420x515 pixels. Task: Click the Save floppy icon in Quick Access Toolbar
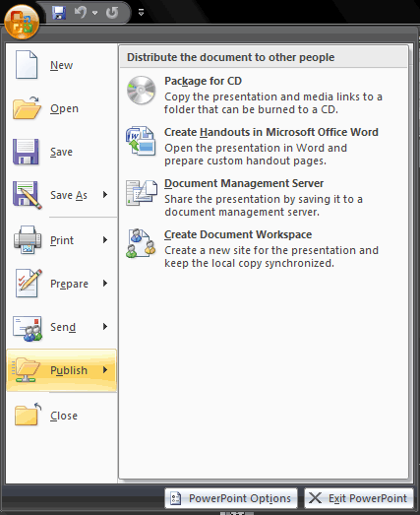click(x=59, y=13)
